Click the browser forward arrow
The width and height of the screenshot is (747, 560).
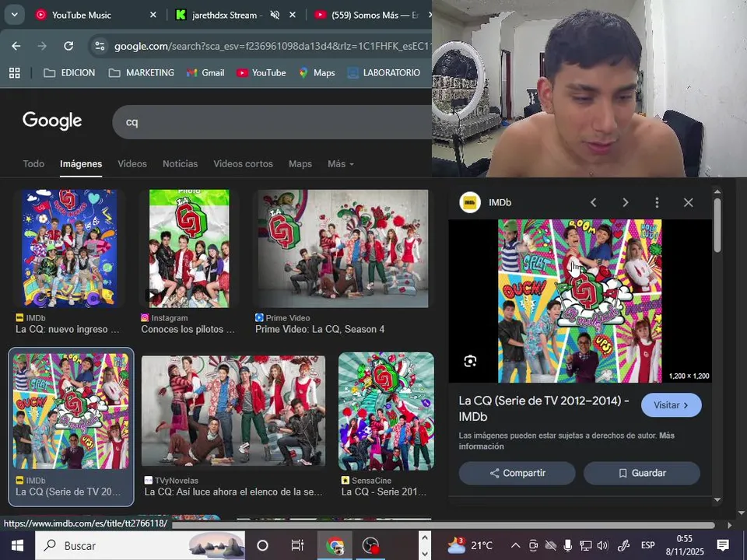click(x=42, y=46)
